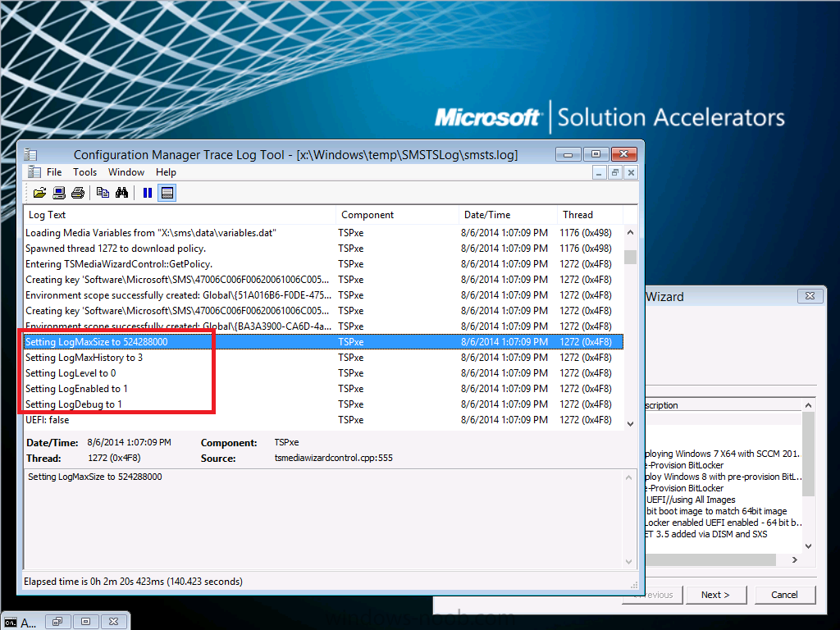Image resolution: width=840 pixels, height=630 pixels.
Task: Open the File menu
Action: (54, 172)
